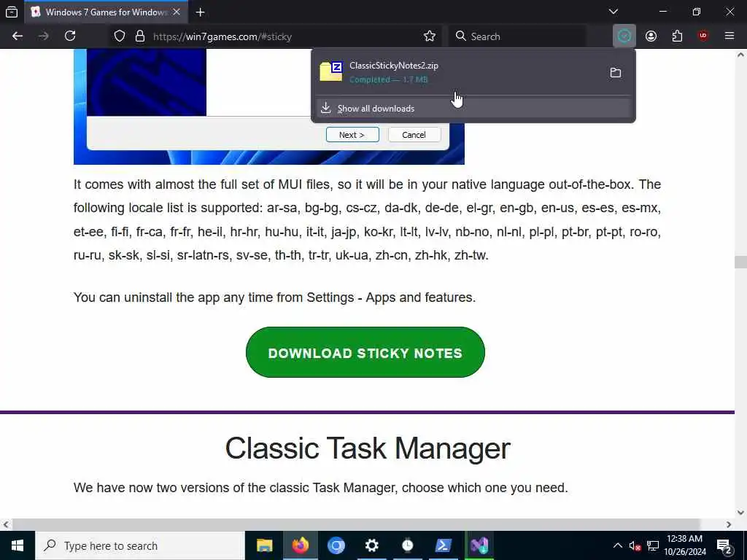Viewport: 747px width, 560px height.
Task: Open the extensions puzzle icon
Action: click(x=677, y=36)
